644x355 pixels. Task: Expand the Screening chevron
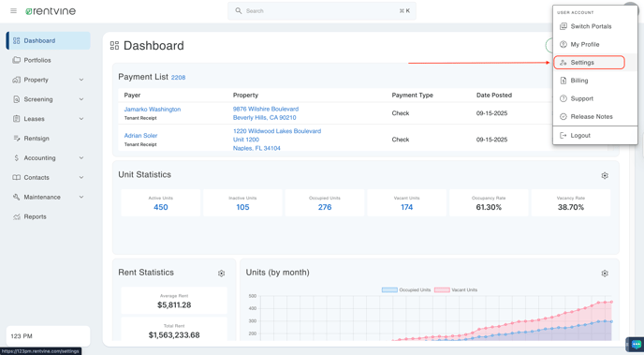(81, 99)
